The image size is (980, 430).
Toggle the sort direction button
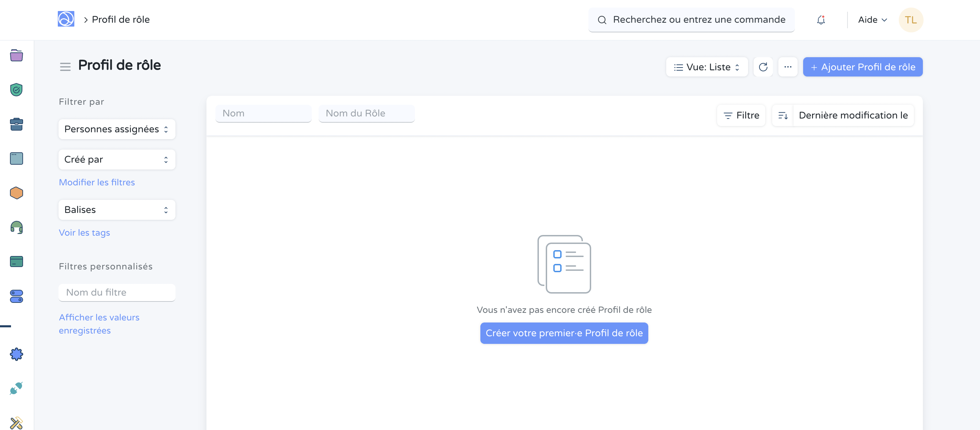point(782,115)
